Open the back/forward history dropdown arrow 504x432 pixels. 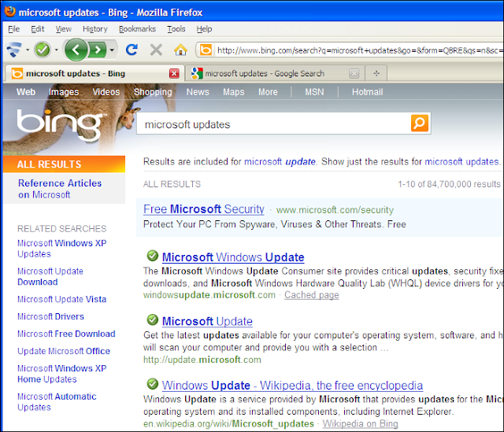pos(112,50)
